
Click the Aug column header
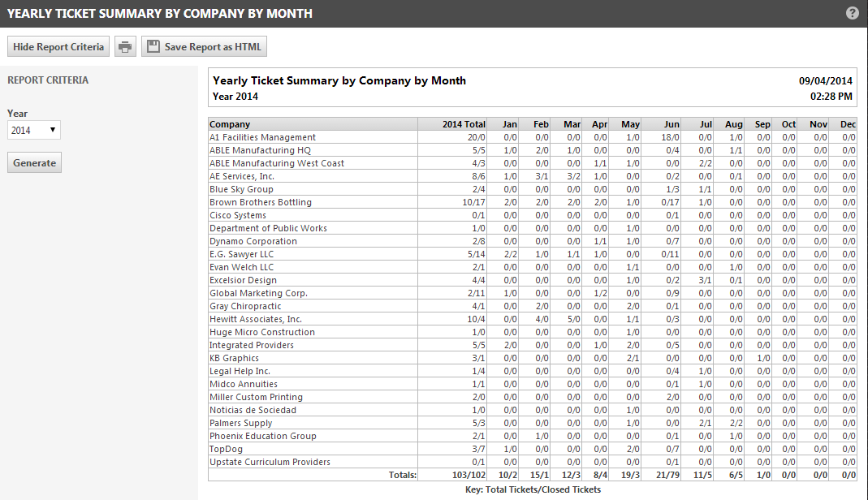(x=733, y=124)
